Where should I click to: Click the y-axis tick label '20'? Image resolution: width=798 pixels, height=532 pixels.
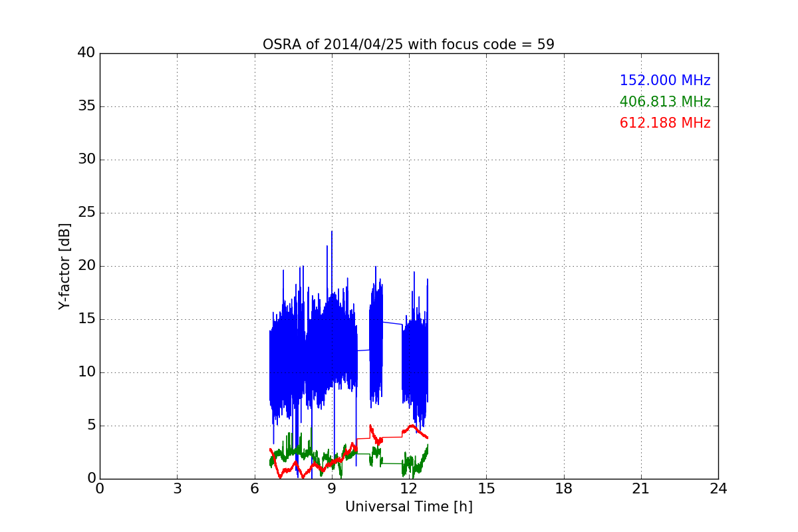86,266
